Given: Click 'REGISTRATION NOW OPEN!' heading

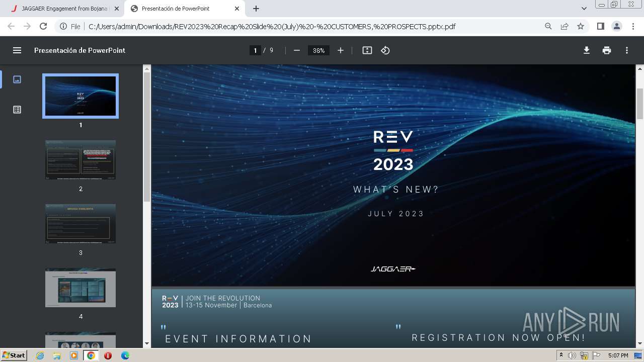Looking at the screenshot, I should (x=499, y=337).
